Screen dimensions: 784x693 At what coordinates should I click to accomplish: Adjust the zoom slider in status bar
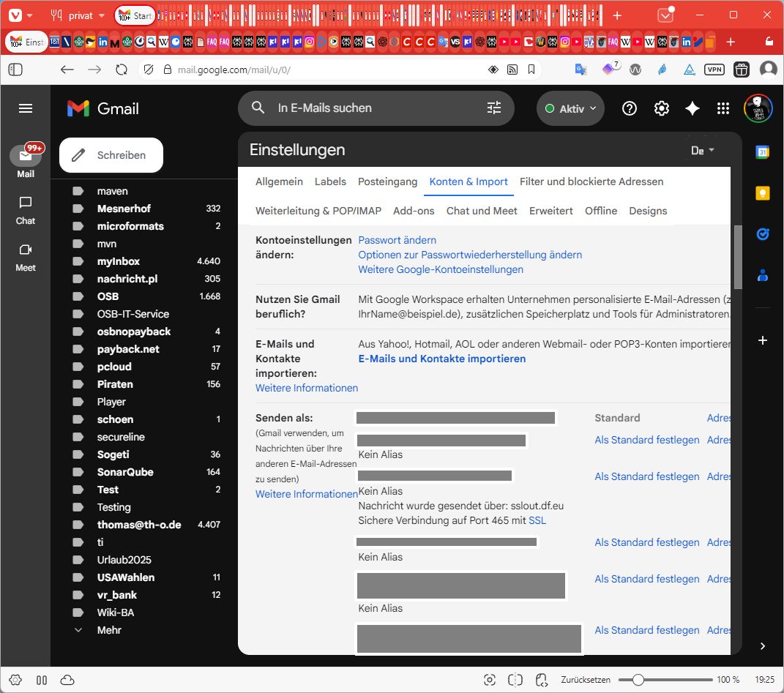638,680
